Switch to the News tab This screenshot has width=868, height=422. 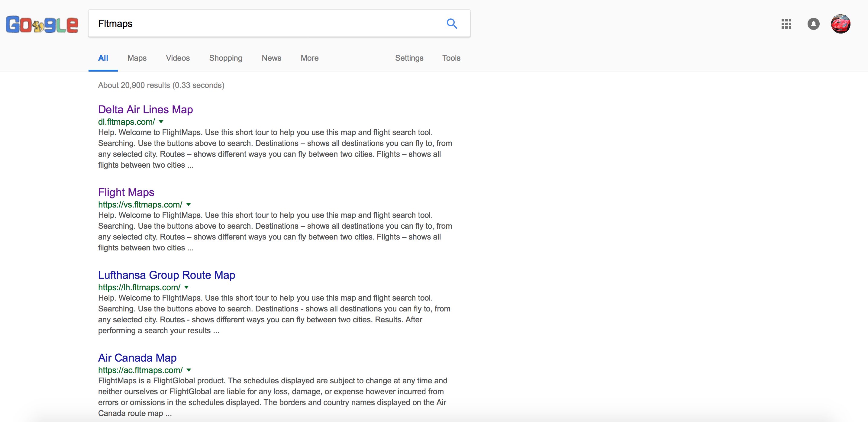(x=271, y=58)
